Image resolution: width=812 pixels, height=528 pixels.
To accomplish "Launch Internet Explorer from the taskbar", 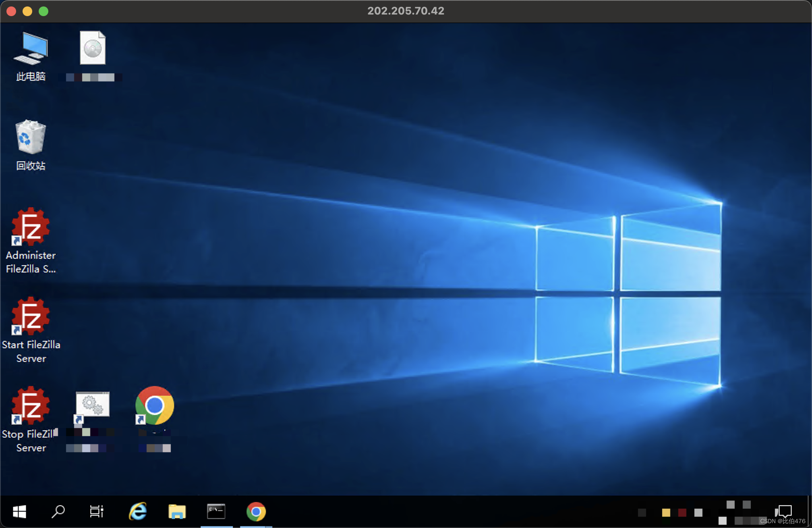I will [138, 511].
